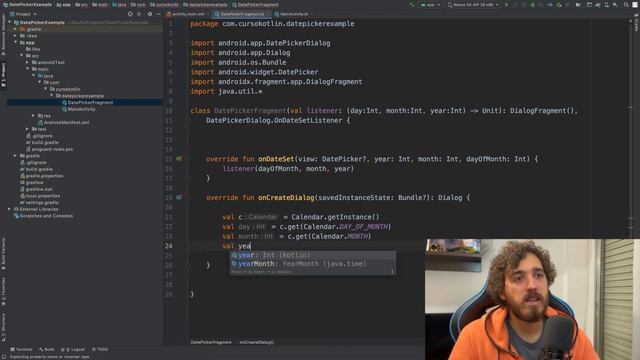Screen dimensions: 640x360
Task: Expand the test folder
Action: [28, 129]
